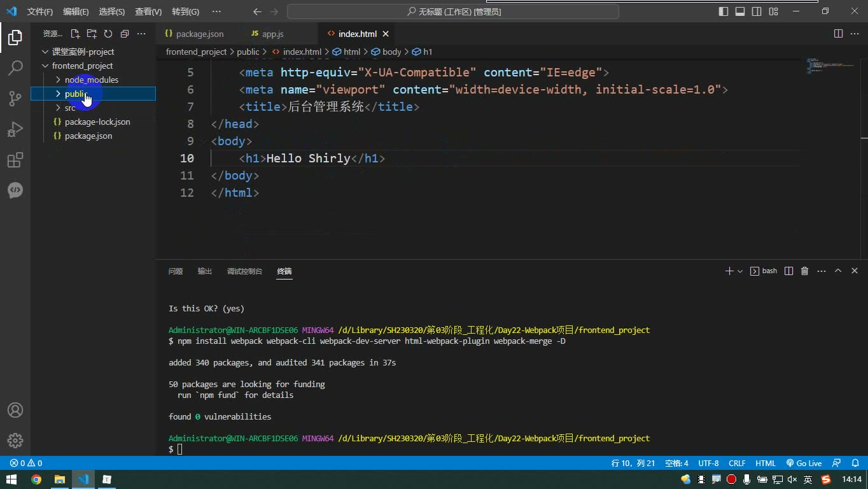Change the CRLF line ending setting
This screenshot has height=489, width=868.
(737, 464)
